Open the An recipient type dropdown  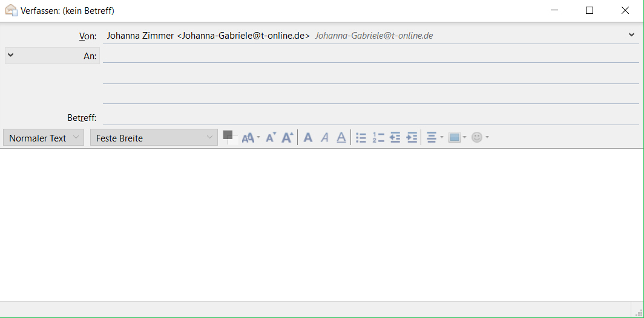click(x=52, y=56)
